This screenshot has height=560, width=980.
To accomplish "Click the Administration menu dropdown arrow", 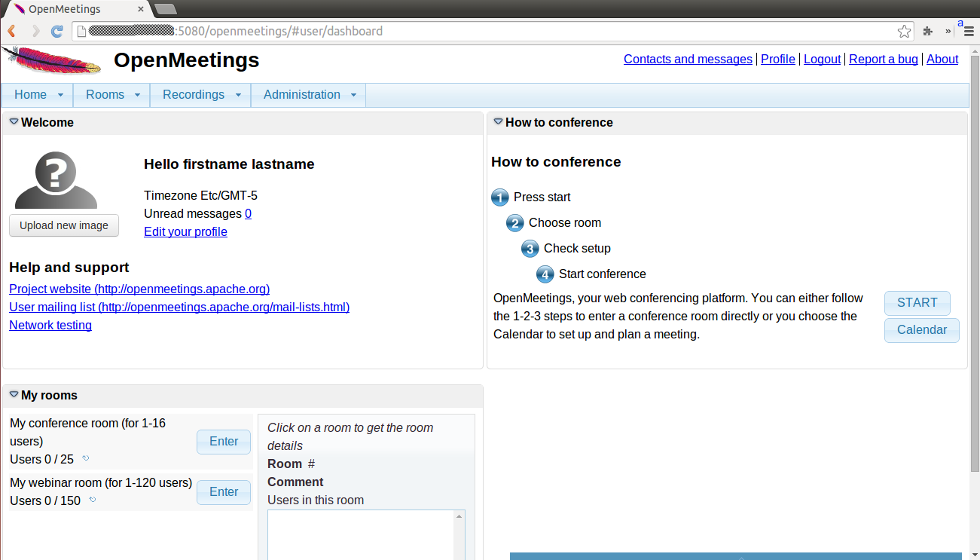I will tap(354, 95).
